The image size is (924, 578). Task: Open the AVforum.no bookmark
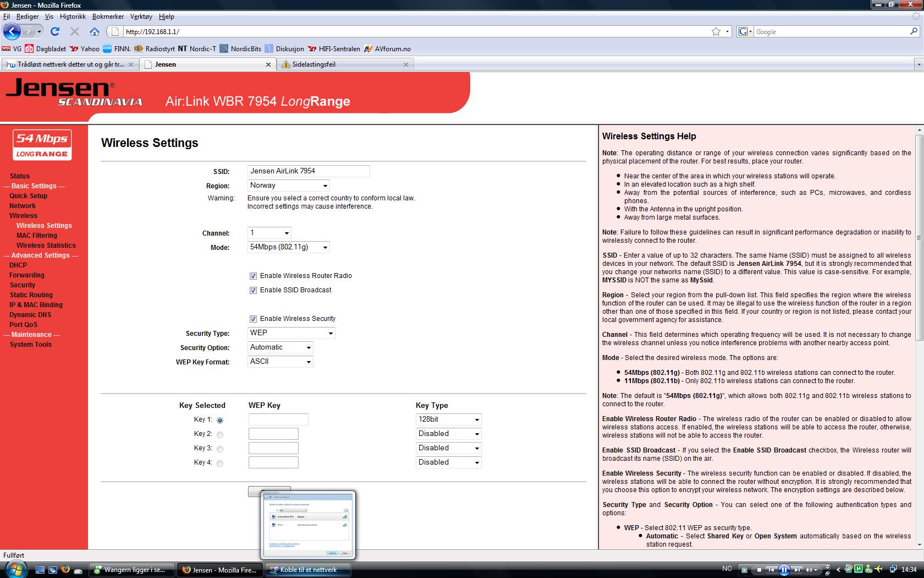tap(387, 48)
